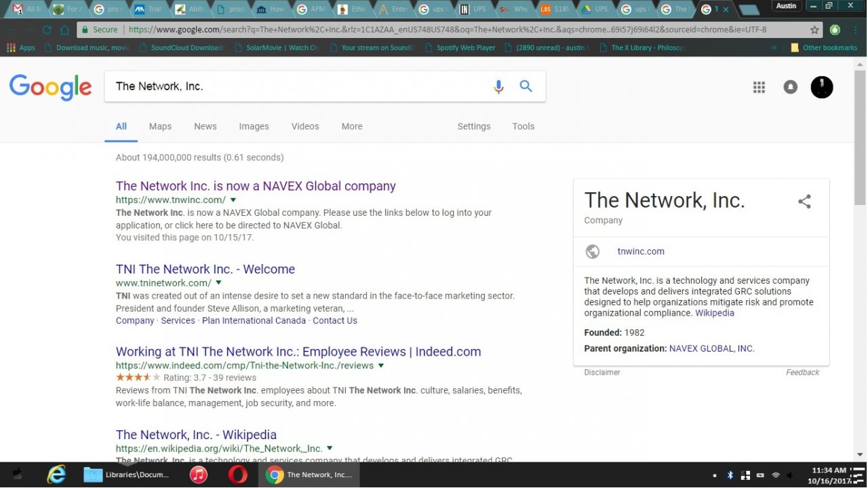868x488 pixels.
Task: Open the Action Center icon in the tray
Action: tap(857, 474)
